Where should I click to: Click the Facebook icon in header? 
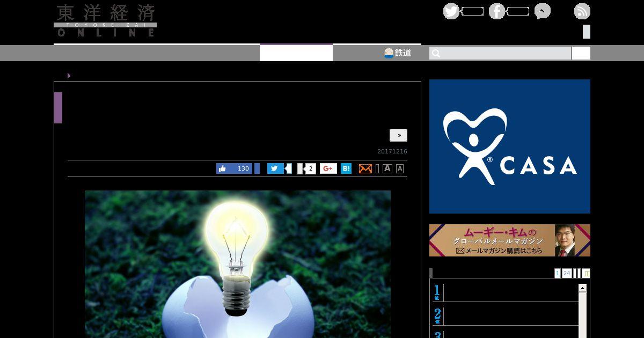pyautogui.click(x=497, y=11)
